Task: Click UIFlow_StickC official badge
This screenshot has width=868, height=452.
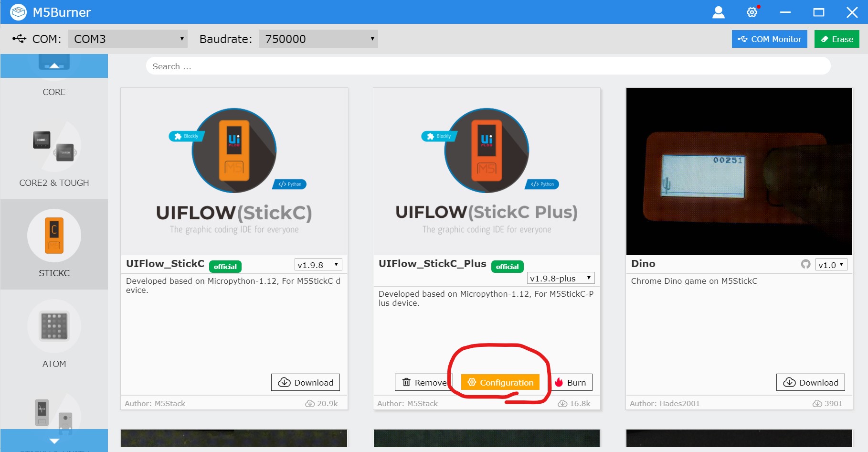Action: point(225,267)
